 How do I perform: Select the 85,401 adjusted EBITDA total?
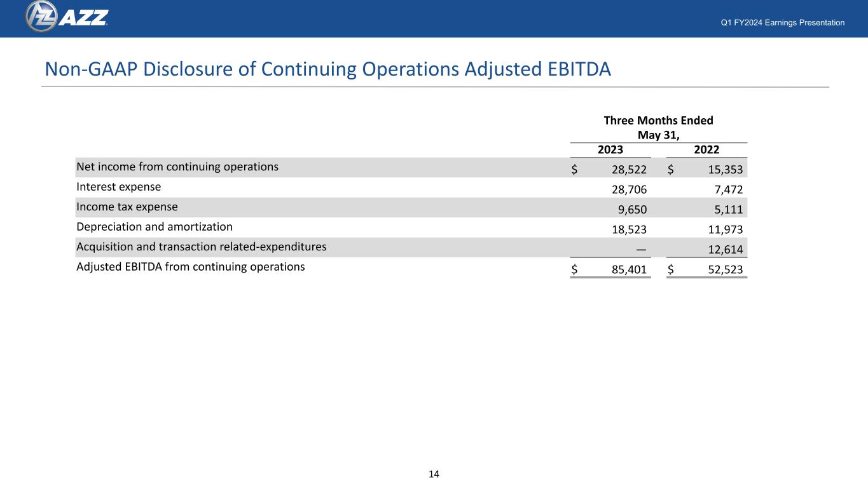(629, 269)
